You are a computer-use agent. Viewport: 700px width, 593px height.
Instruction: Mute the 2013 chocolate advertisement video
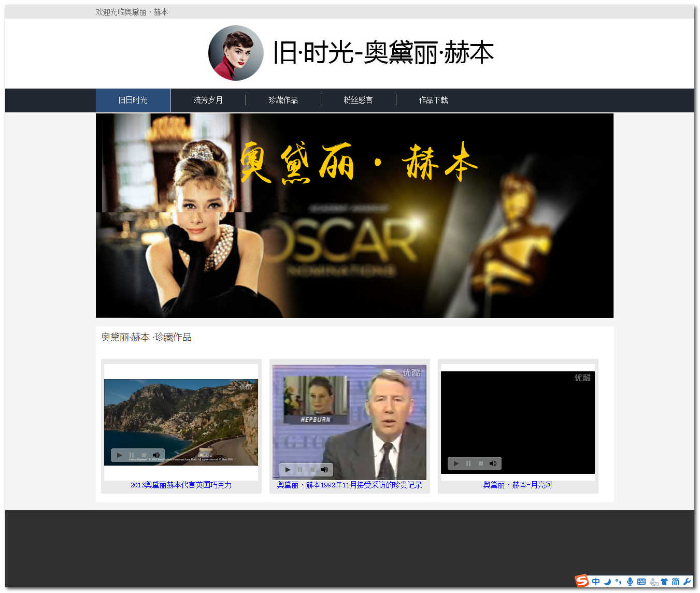(156, 455)
